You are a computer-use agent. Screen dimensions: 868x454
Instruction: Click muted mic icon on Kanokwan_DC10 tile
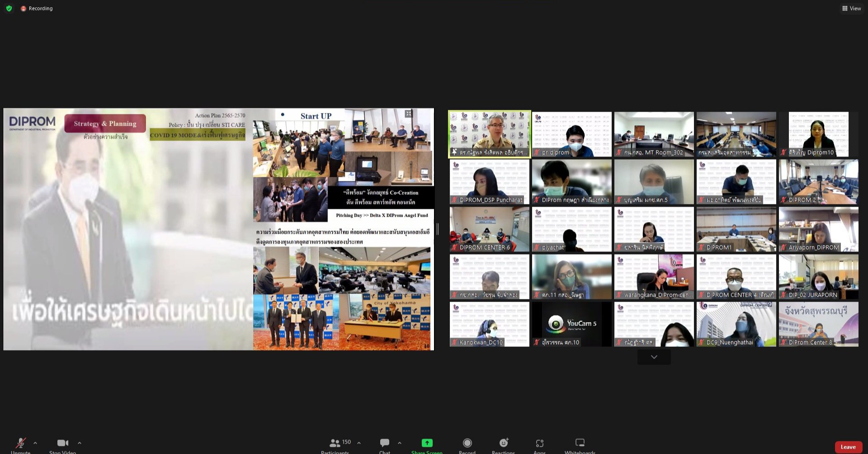point(454,342)
